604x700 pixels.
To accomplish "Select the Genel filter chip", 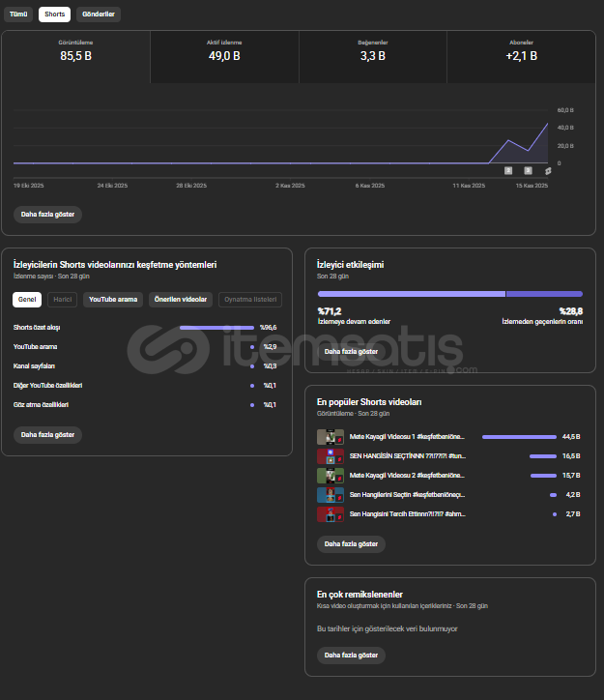I will (x=26, y=300).
